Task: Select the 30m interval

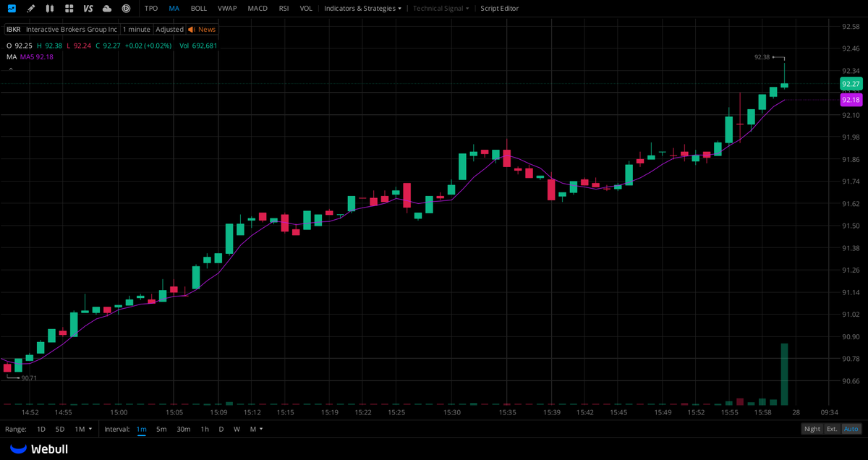Action: click(x=184, y=429)
